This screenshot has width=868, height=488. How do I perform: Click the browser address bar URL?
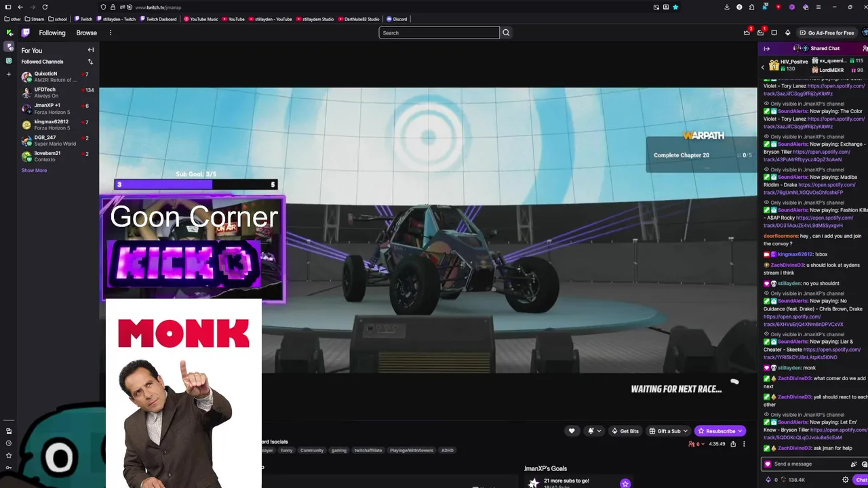point(158,7)
